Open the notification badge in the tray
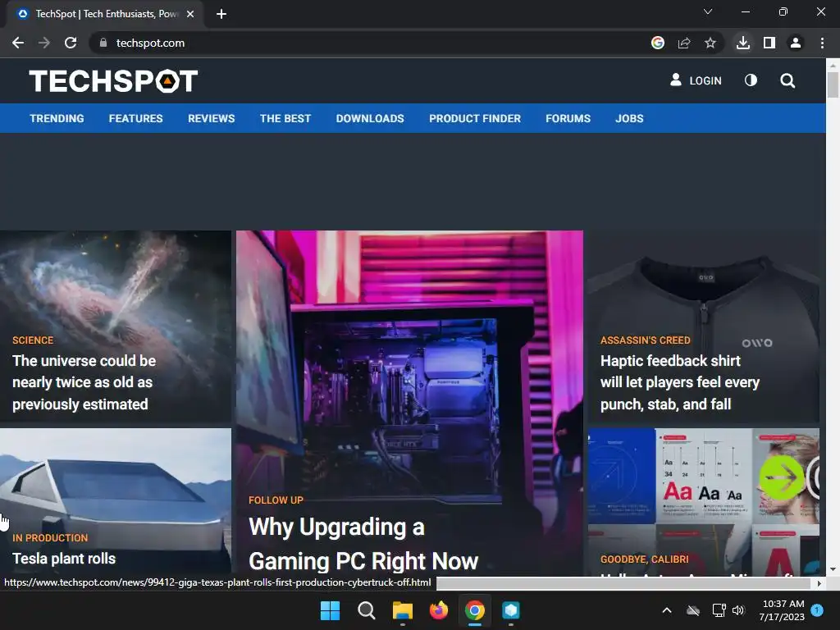This screenshot has height=630, width=840. click(817, 610)
